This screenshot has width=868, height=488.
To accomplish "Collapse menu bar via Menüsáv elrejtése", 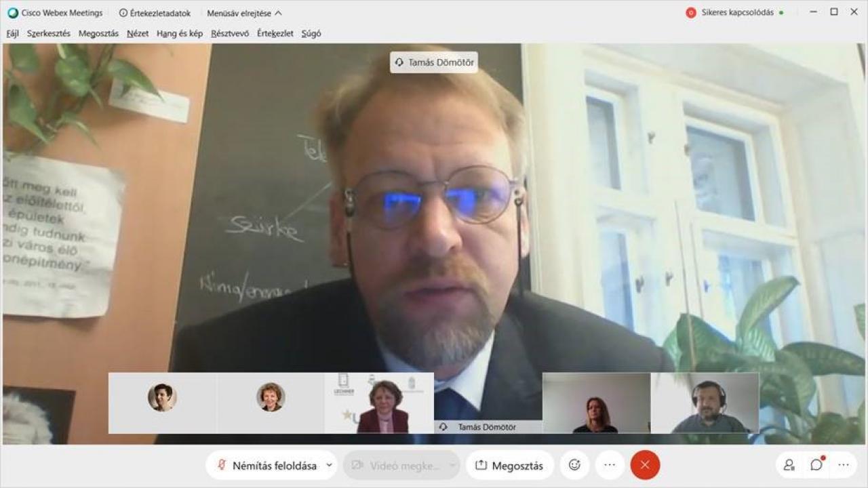I will pos(244,13).
